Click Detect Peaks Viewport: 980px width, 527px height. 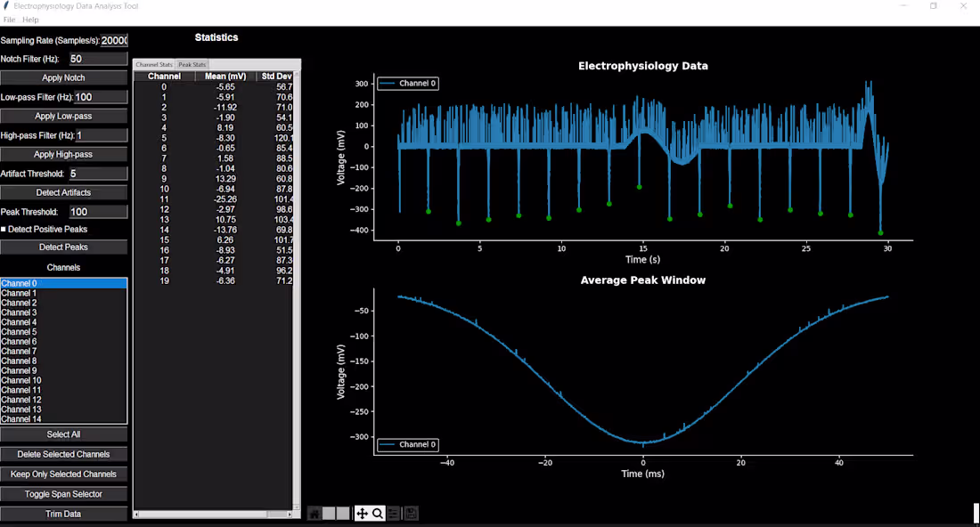click(63, 247)
